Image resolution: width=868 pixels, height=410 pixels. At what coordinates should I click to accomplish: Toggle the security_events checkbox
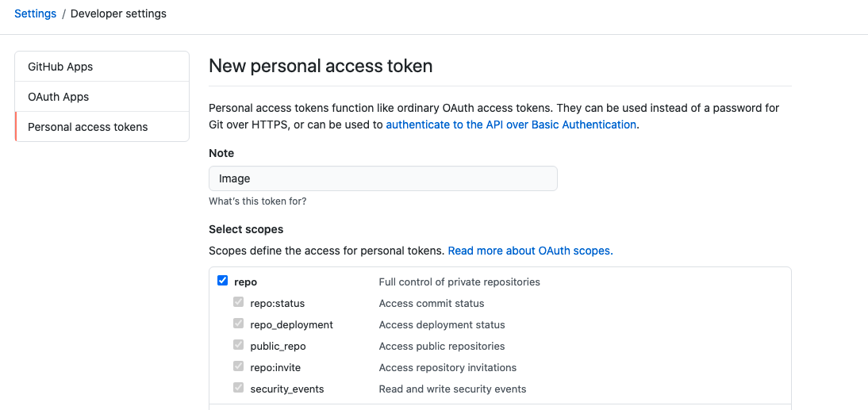click(238, 388)
